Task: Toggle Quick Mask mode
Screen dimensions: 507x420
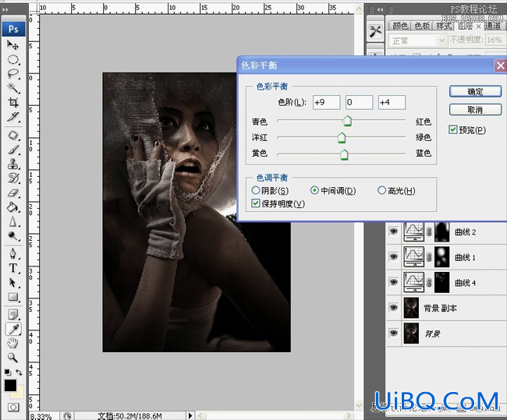Action: coord(13,407)
